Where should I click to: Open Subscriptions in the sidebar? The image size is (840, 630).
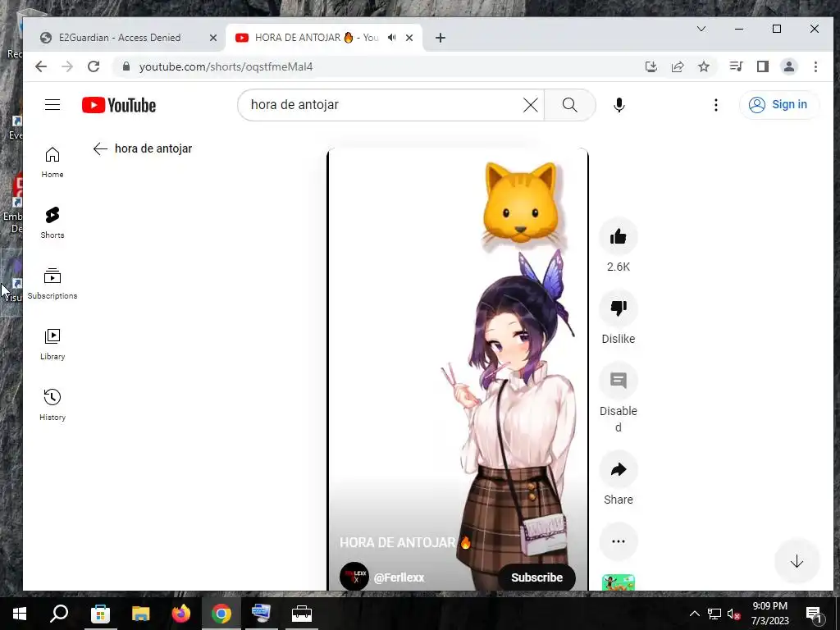52,283
